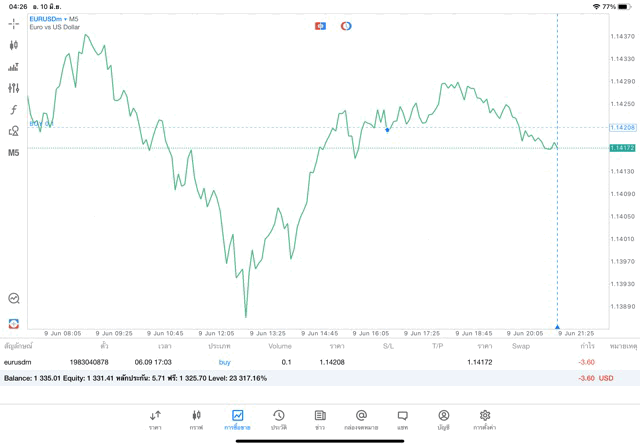Tap the 1.14172 current price label

(x=623, y=148)
